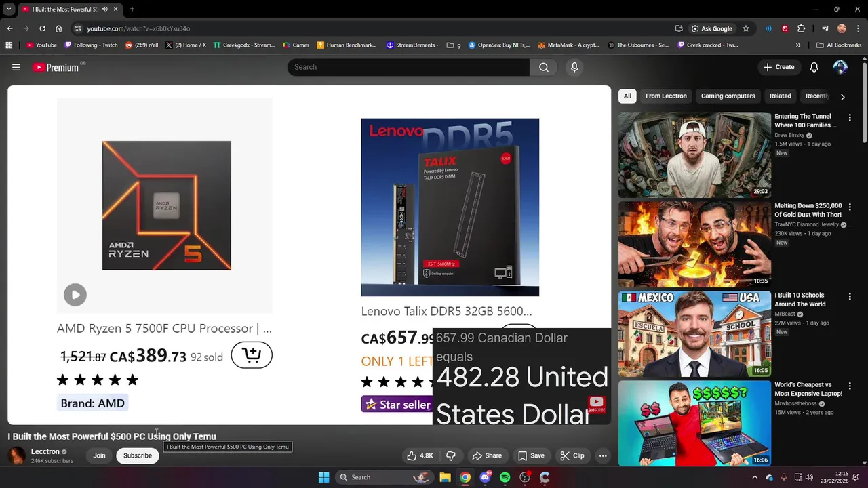This screenshot has height=488, width=868.
Task: Click the YouTube search magnifier button
Action: tap(544, 67)
